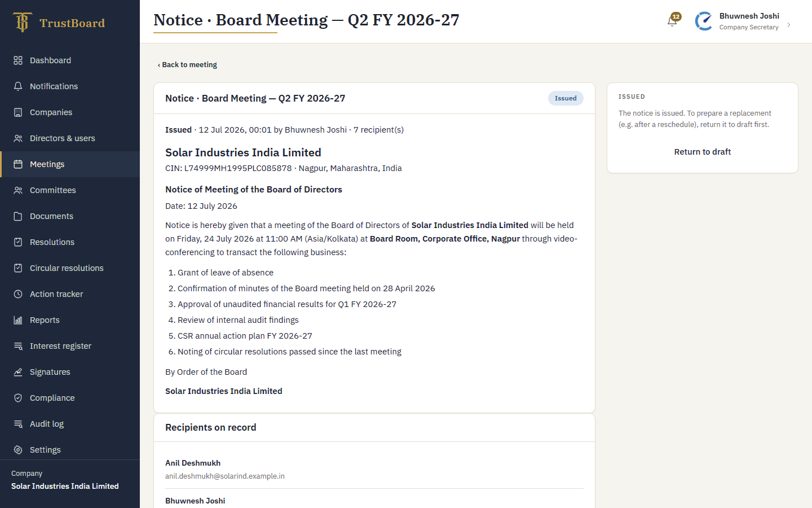Click the CIN L74999MH1995PLC085878 line
This screenshot has height=508, width=812.
point(284,168)
